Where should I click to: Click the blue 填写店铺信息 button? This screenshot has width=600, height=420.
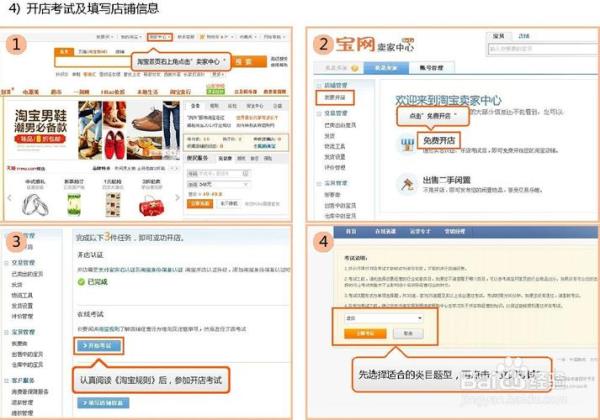click(x=103, y=403)
